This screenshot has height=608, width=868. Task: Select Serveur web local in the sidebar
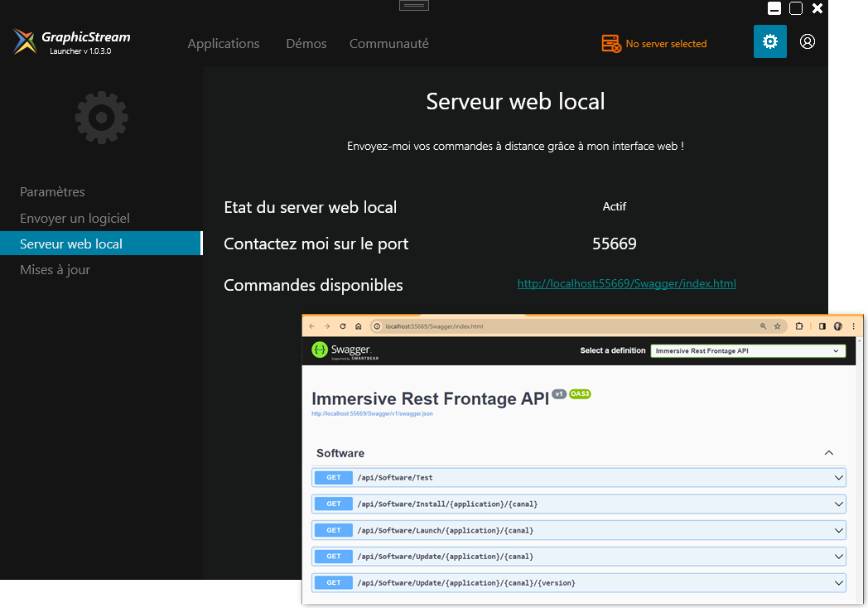[x=101, y=244]
